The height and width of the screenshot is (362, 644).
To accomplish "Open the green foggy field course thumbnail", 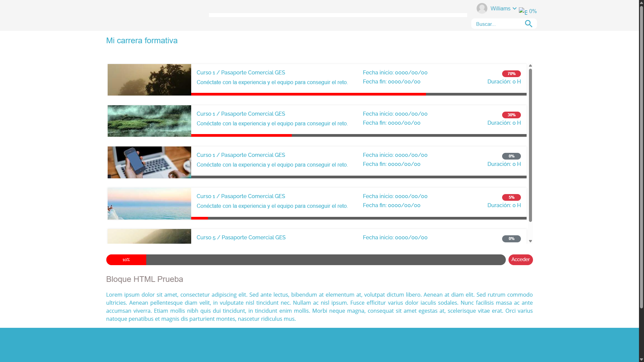I will click(149, 121).
